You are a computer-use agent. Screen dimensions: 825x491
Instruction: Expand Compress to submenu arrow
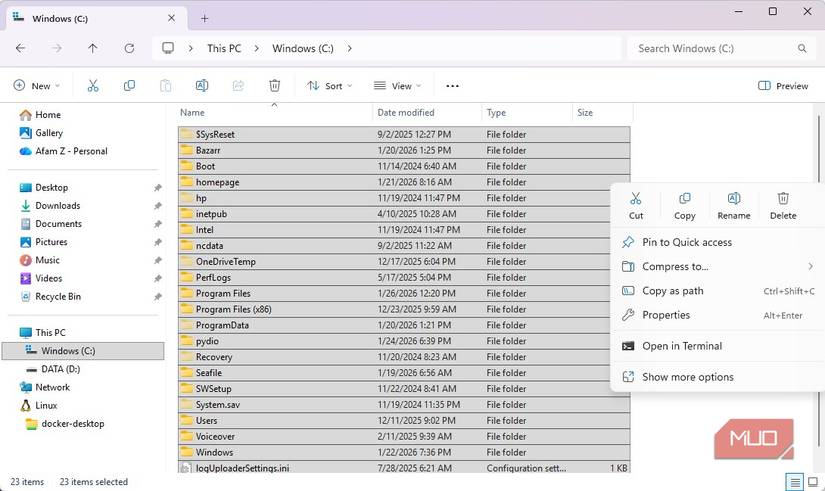[810, 266]
